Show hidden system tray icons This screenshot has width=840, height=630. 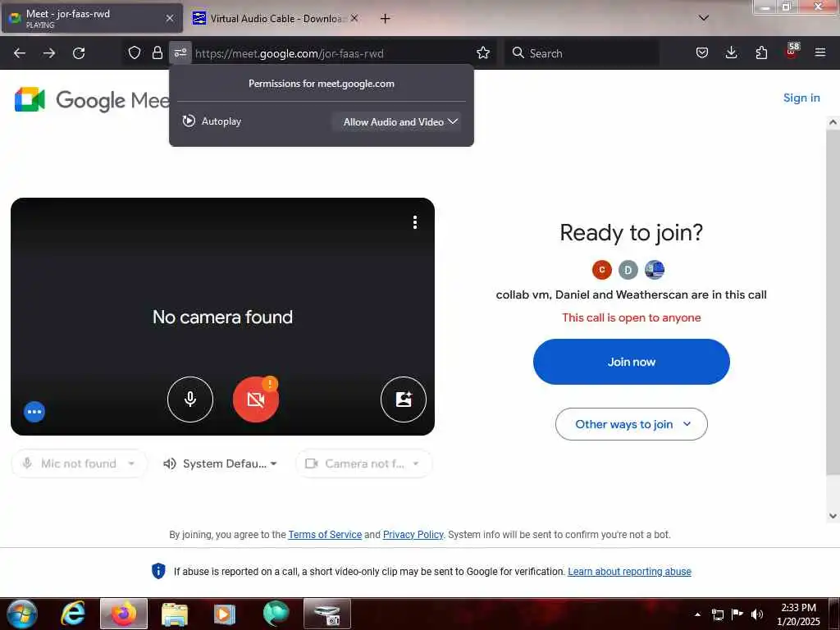pyautogui.click(x=697, y=614)
